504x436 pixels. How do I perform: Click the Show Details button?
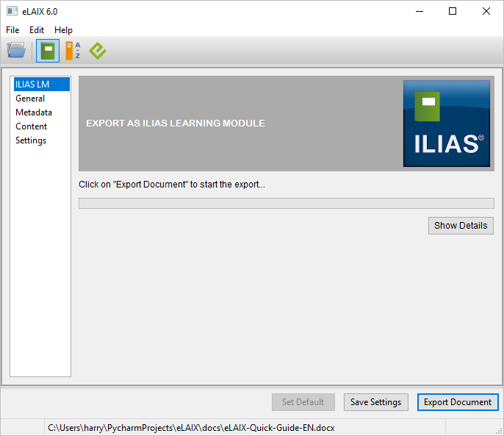click(x=461, y=226)
